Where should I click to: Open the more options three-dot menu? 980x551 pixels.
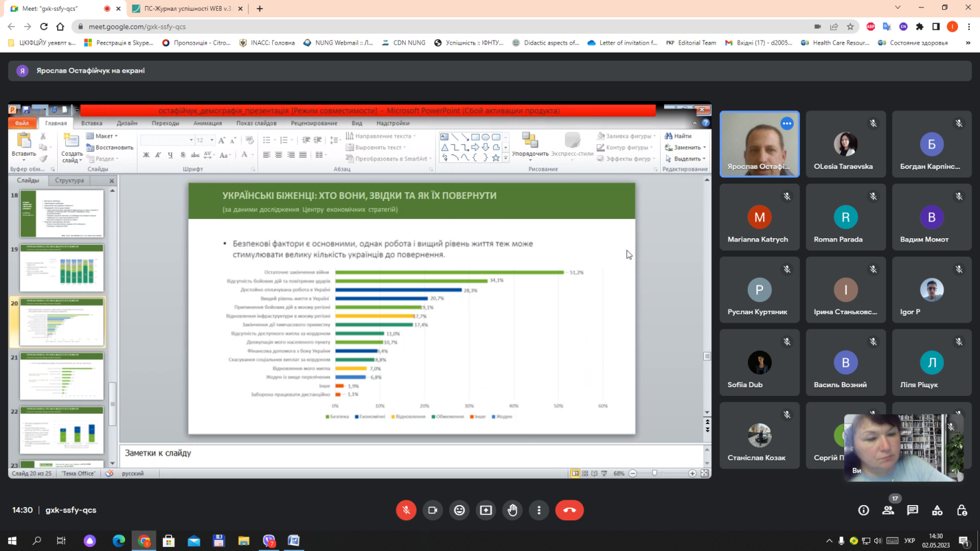(539, 510)
